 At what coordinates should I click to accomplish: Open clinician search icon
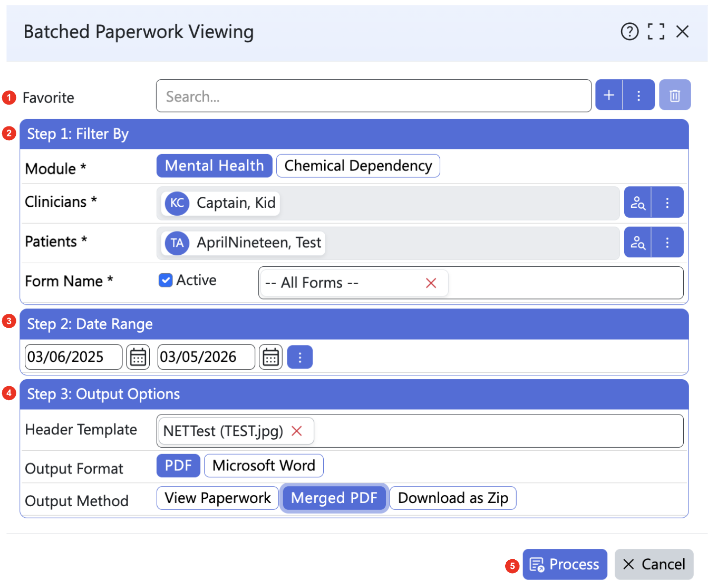click(638, 202)
